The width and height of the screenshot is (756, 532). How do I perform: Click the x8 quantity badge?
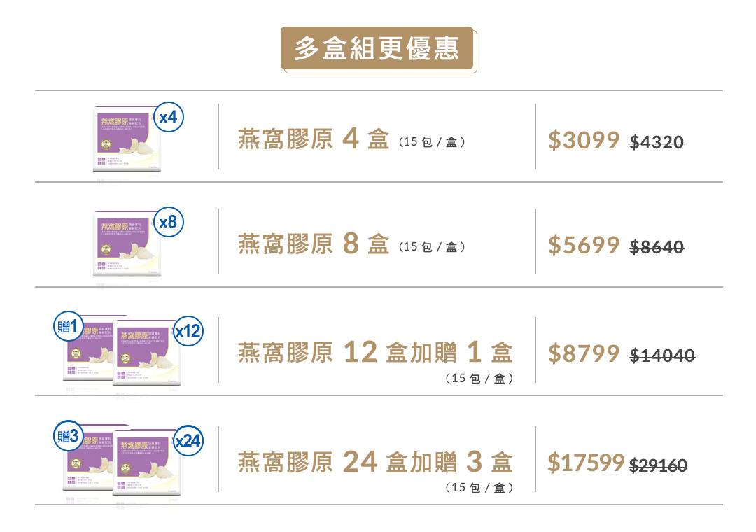[168, 223]
